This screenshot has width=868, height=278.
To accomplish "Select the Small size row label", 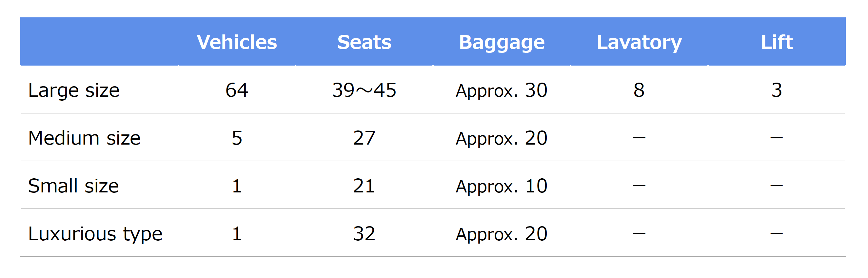I will click(73, 186).
